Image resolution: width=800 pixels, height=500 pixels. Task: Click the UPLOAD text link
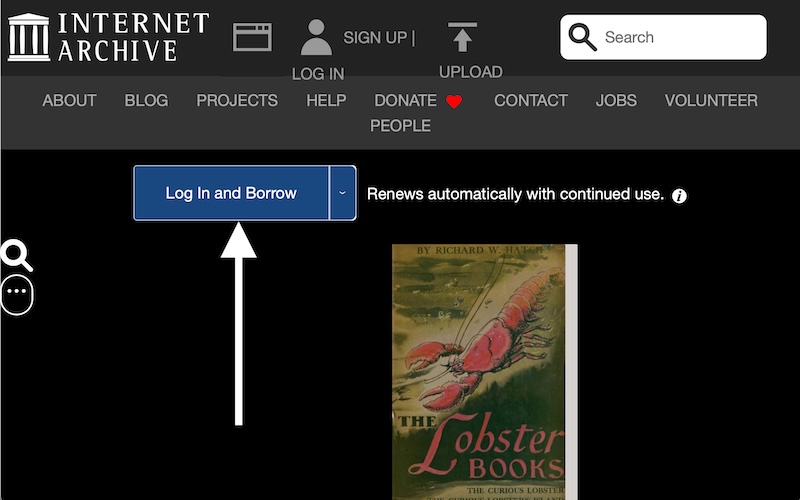point(470,72)
